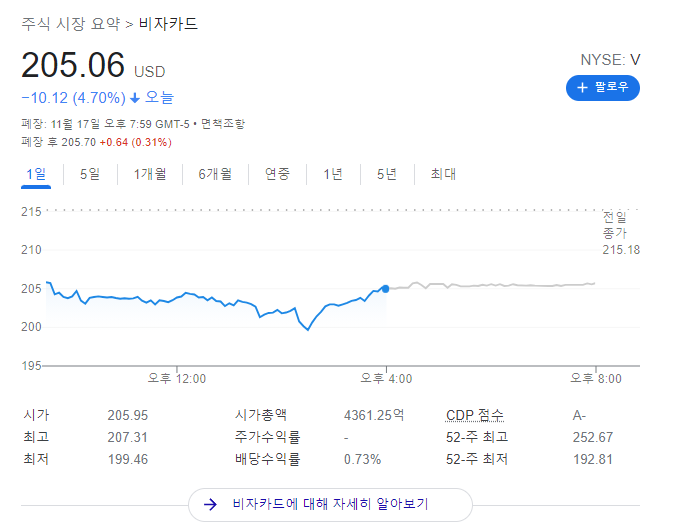Click the 배당수익률 value 0.73%
Image resolution: width=677 pixels, height=530 pixels.
(x=362, y=459)
